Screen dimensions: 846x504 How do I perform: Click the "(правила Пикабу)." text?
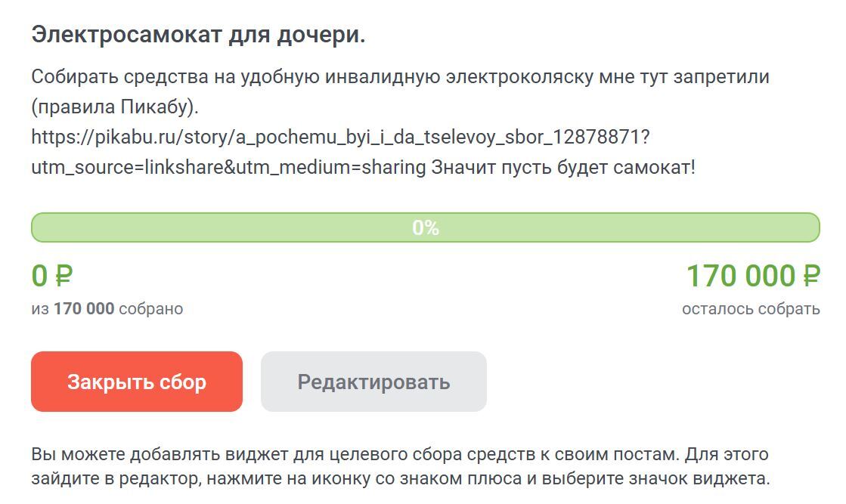click(115, 107)
